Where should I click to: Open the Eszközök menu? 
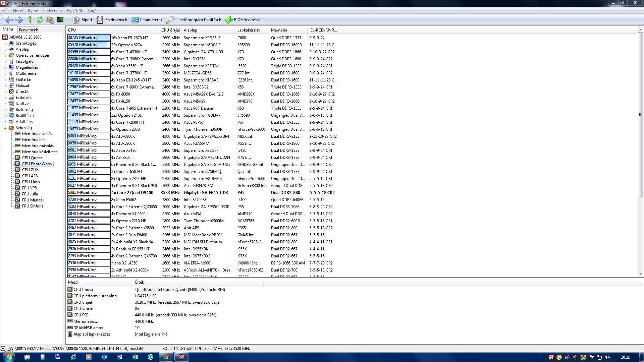point(75,11)
